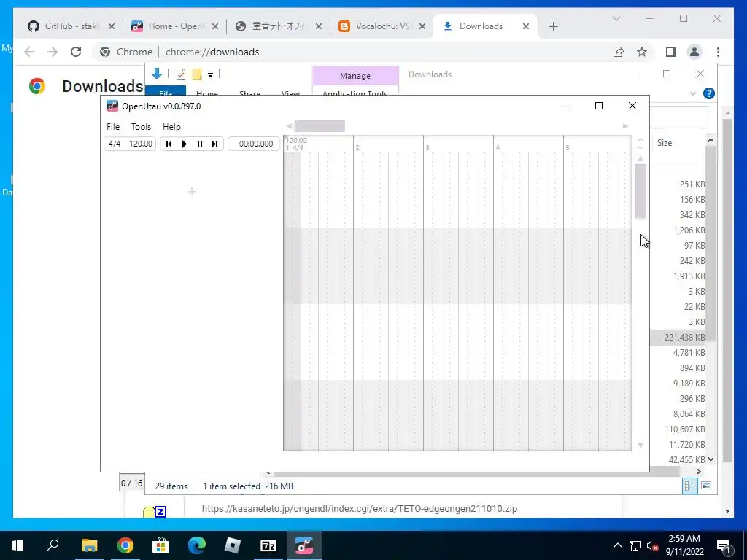This screenshot has height=560, width=747.
Task: Select the 221,438 KB file row
Action: pos(679,337)
